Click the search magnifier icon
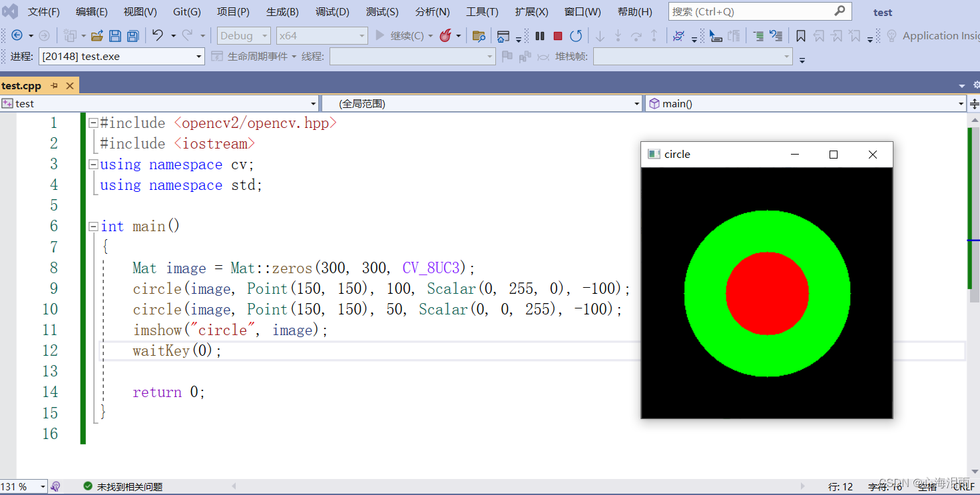 click(840, 11)
